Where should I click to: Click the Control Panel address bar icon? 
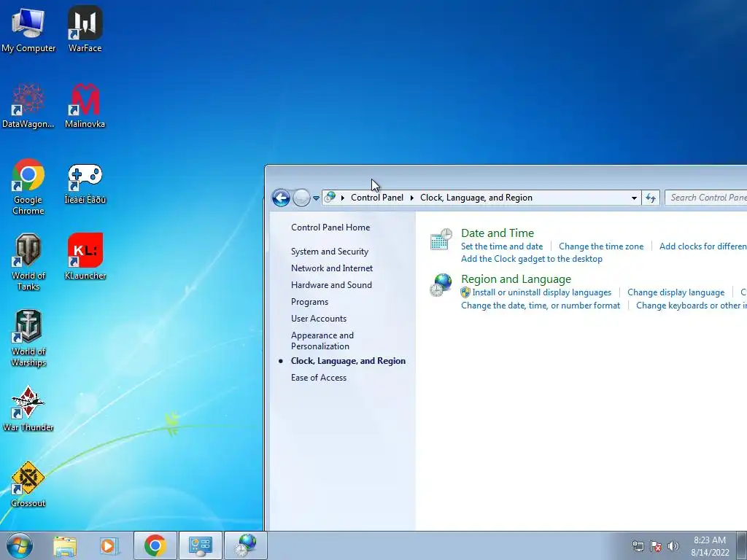(330, 197)
